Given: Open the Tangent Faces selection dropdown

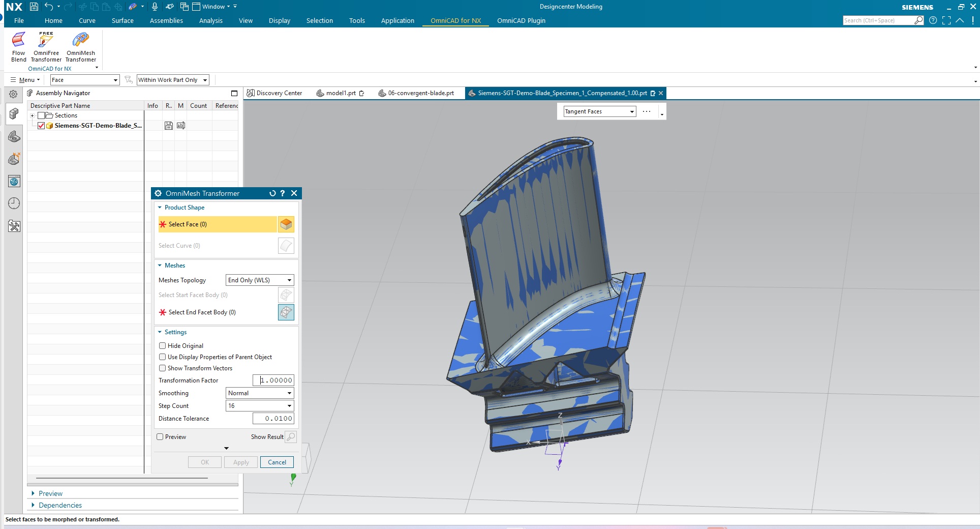Looking at the screenshot, I should pyautogui.click(x=600, y=111).
